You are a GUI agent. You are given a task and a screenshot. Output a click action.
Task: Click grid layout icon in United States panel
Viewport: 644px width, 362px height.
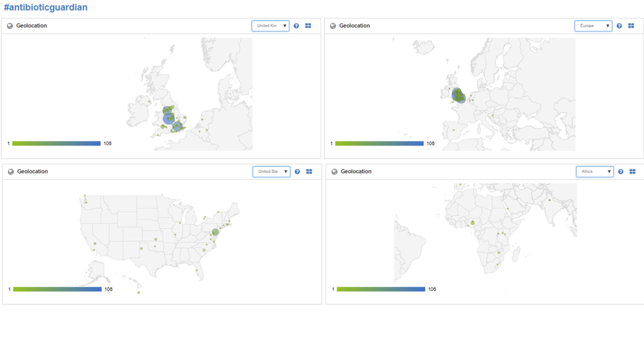coord(309,172)
